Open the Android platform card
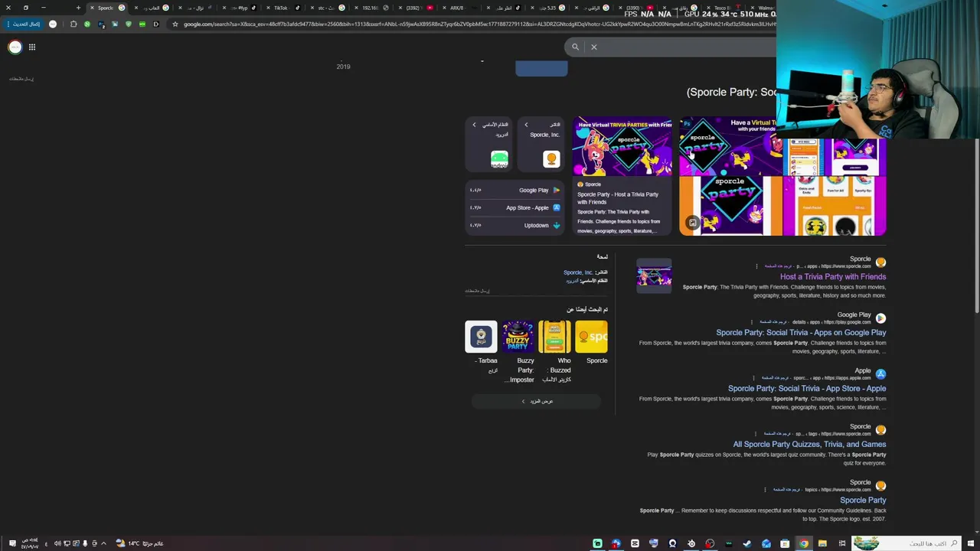This screenshot has width=980, height=551. [490, 144]
